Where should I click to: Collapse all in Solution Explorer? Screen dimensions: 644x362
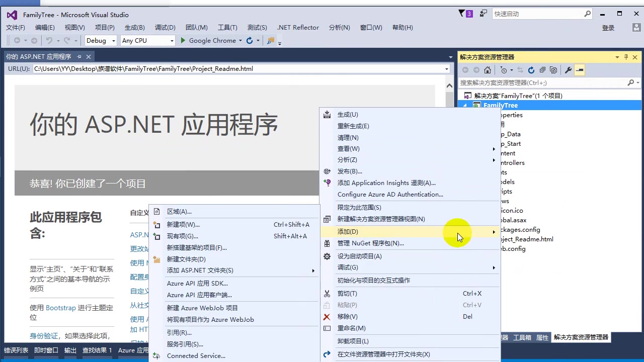(x=542, y=70)
